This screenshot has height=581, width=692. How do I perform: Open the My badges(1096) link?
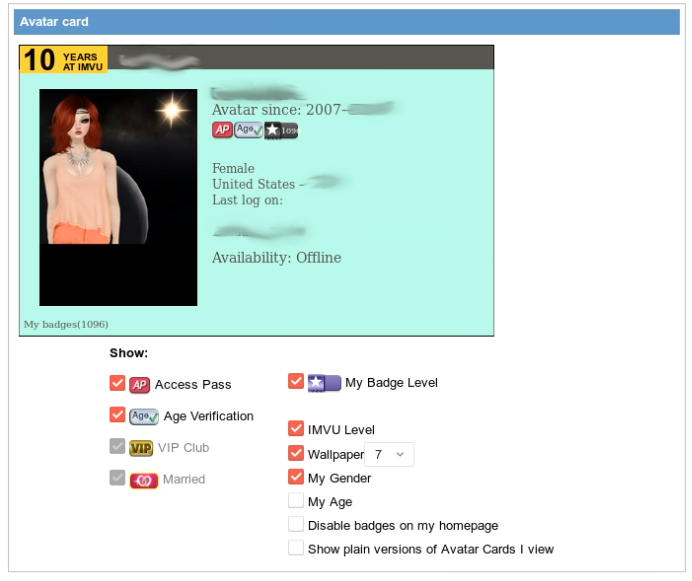tap(66, 324)
